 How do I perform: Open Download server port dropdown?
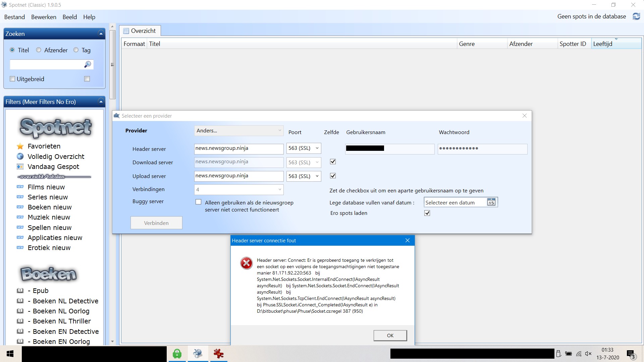coord(304,163)
